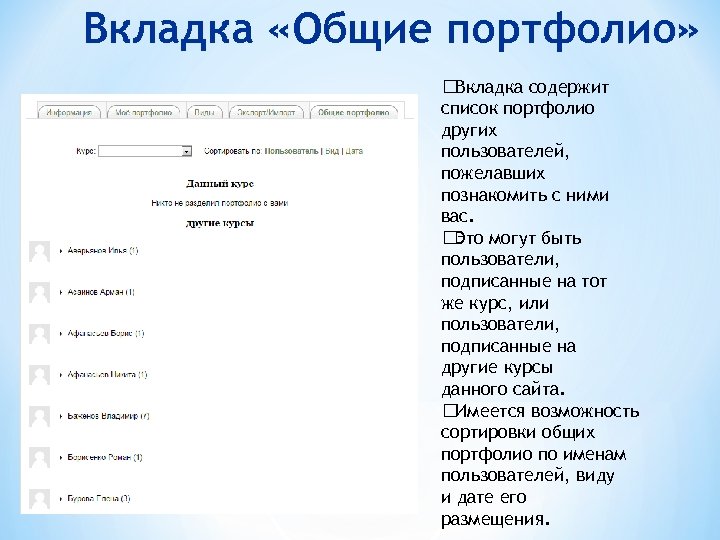The width and height of the screenshot is (720, 540).
Task: Click the name Бурова Елена
Action: [99, 499]
